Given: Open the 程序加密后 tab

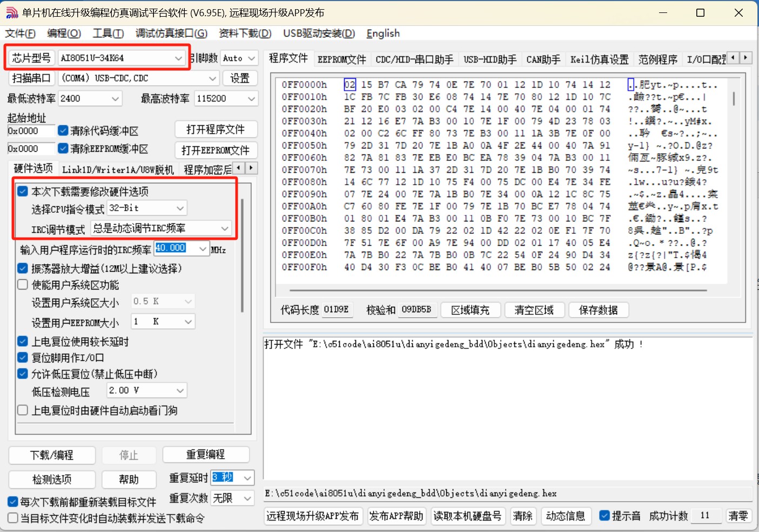Looking at the screenshot, I should click(x=207, y=170).
